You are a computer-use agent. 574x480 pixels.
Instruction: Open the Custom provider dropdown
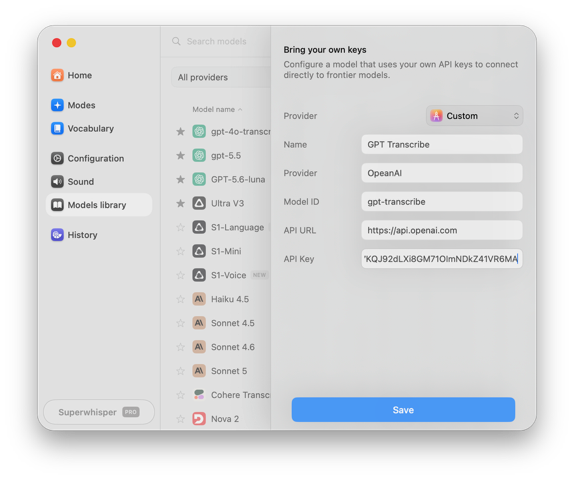[x=474, y=116]
